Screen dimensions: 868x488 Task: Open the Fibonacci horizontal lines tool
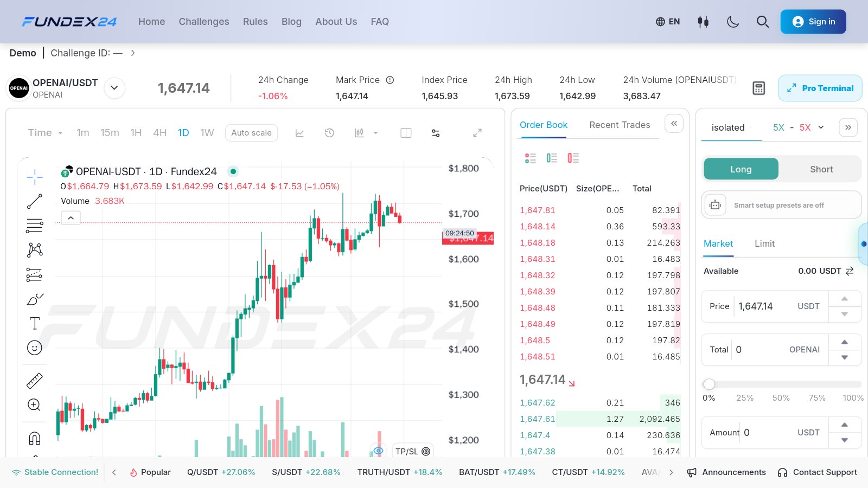click(35, 226)
